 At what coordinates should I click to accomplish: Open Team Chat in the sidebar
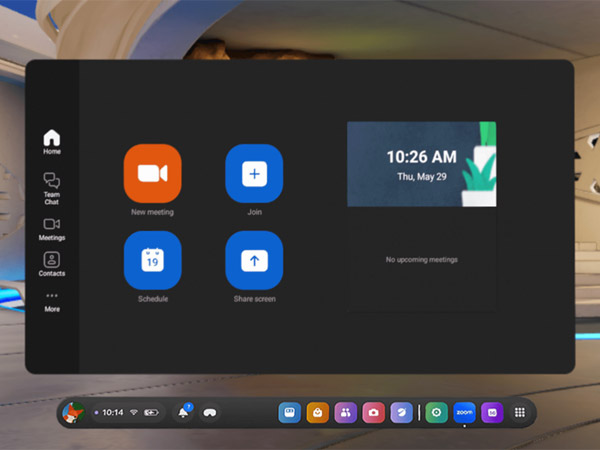click(x=52, y=188)
